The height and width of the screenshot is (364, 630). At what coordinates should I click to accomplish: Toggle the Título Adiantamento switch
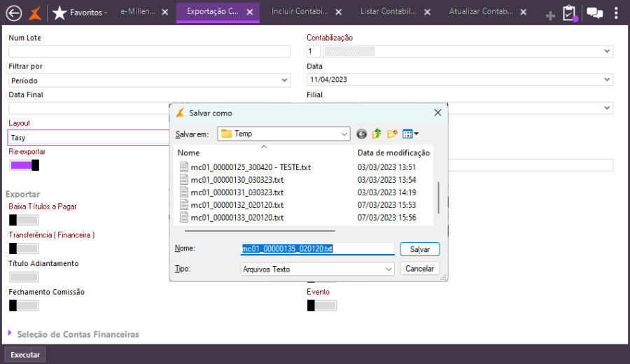click(24, 276)
